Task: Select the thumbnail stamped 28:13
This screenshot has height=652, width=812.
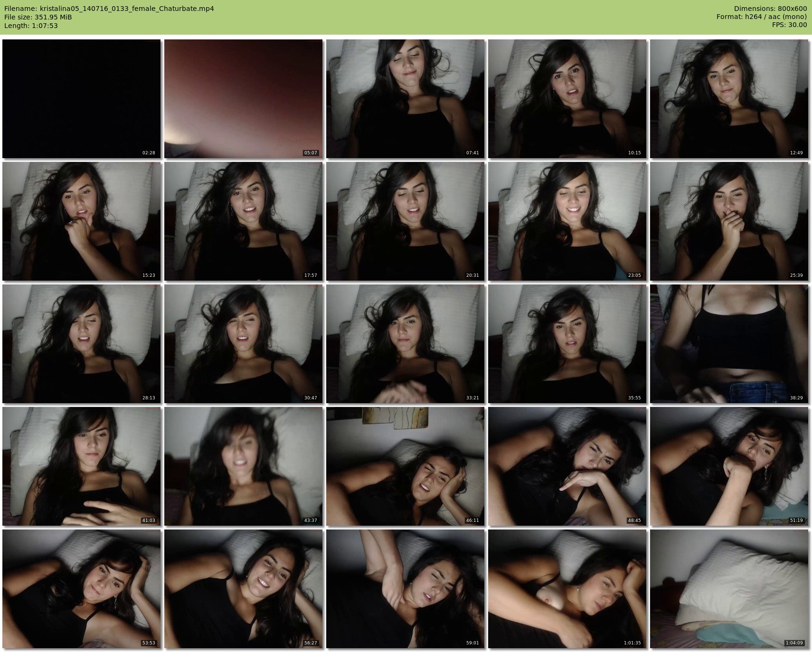Action: click(82, 344)
